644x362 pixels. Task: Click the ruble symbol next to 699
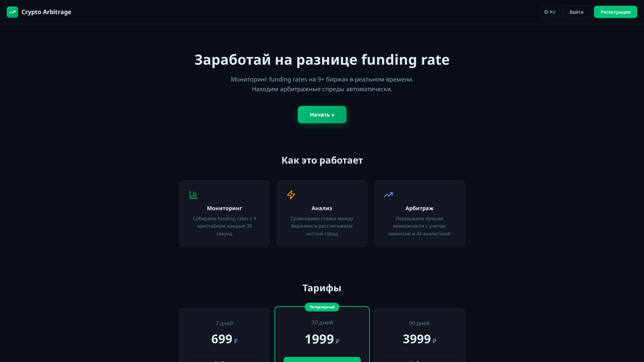pos(236,341)
